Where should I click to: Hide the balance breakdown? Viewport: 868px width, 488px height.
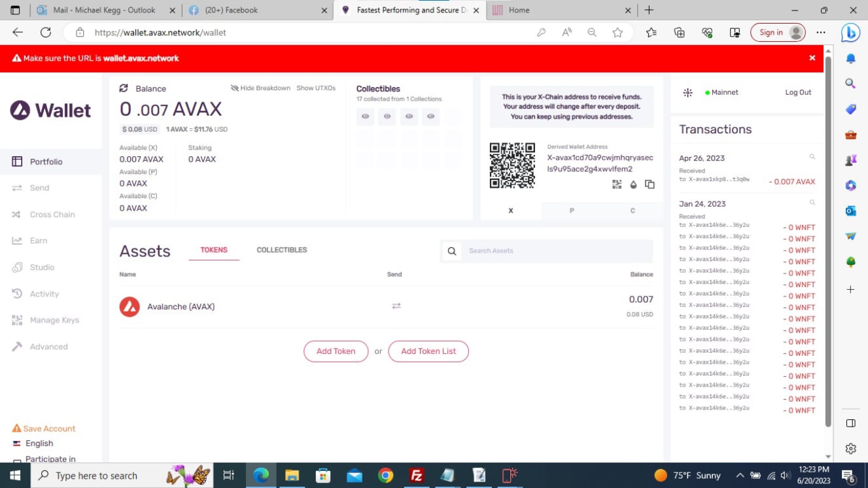[260, 88]
